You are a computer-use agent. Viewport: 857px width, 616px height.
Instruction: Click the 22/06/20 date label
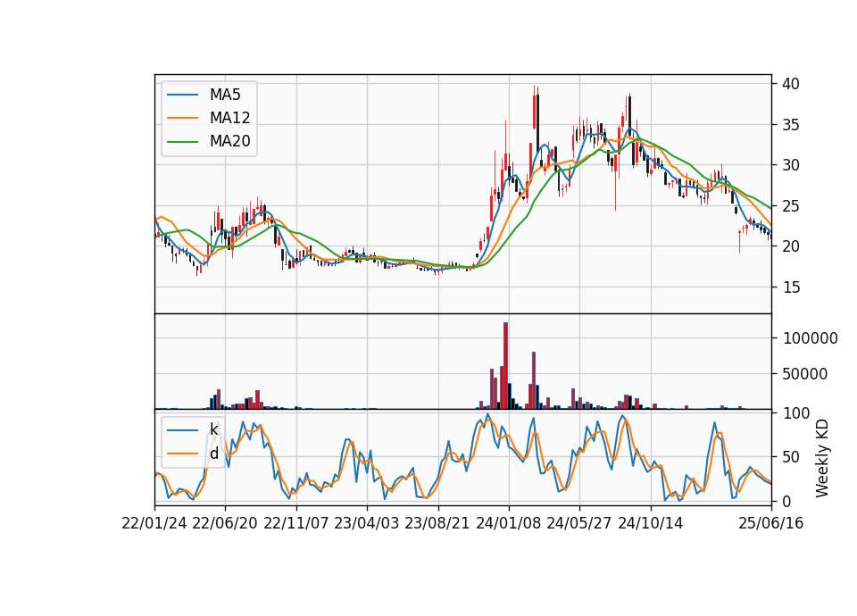[x=225, y=523]
